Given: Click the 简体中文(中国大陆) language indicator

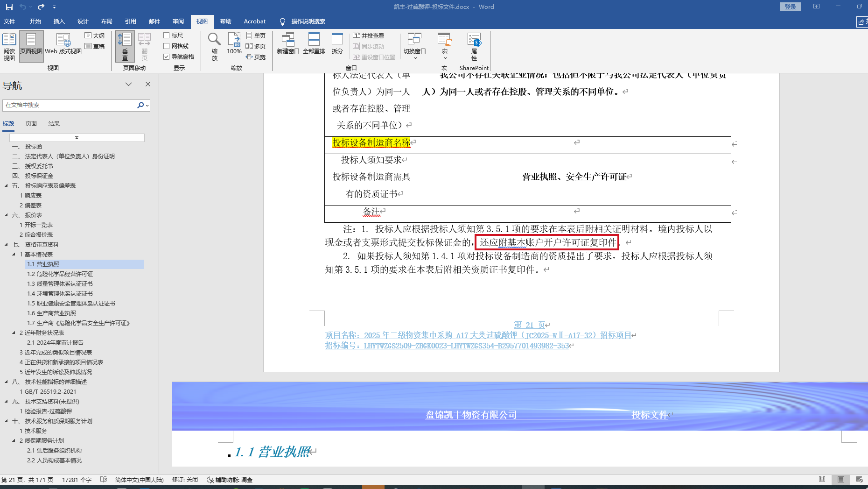Looking at the screenshot, I should [x=140, y=480].
